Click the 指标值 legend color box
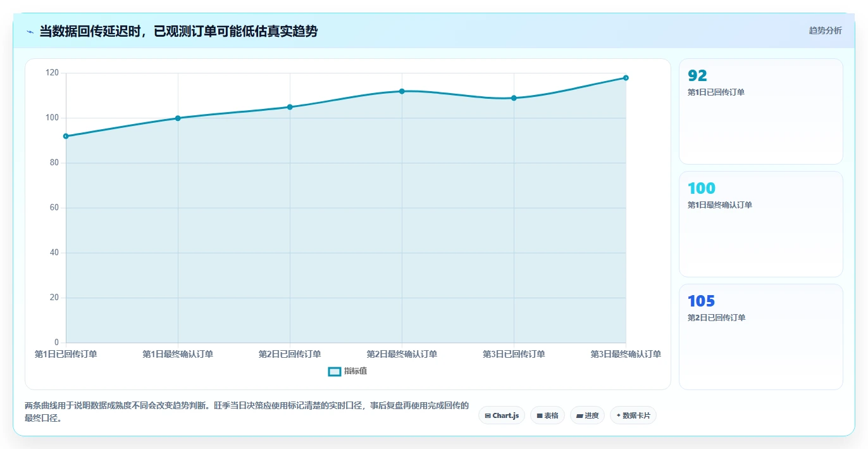 click(x=335, y=371)
